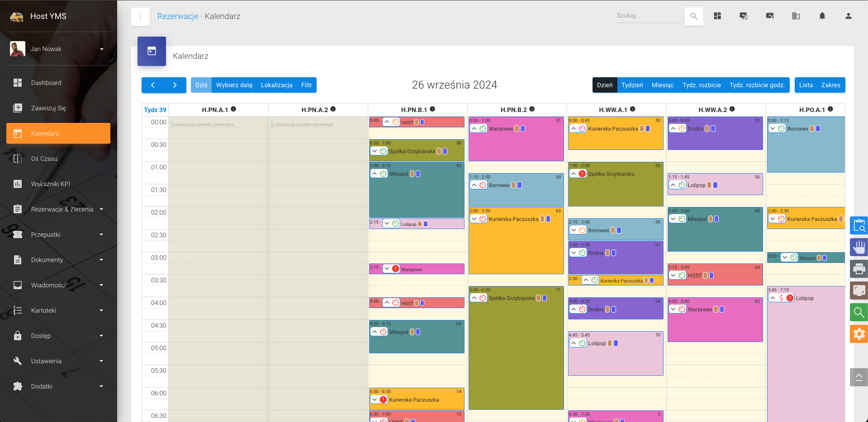This screenshot has height=422, width=868.
Task: Click info icon next to H.PN.B.1
Action: [x=432, y=109]
